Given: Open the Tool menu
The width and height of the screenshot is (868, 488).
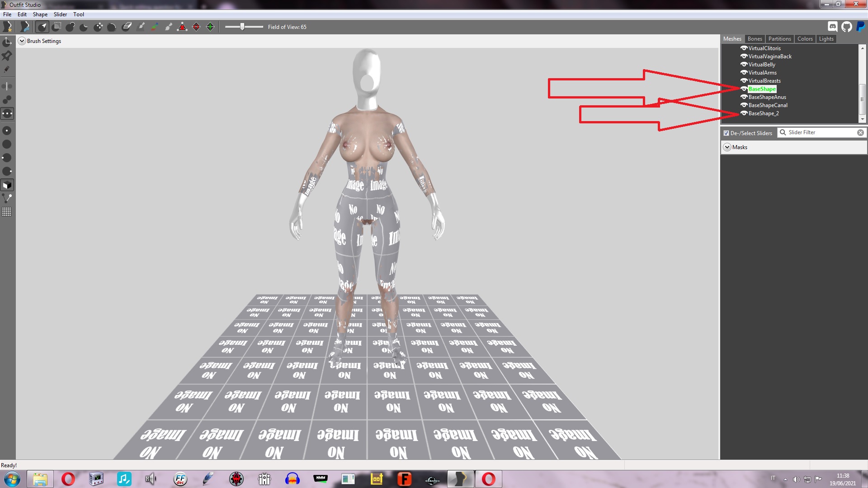Looking at the screenshot, I should [x=79, y=14].
